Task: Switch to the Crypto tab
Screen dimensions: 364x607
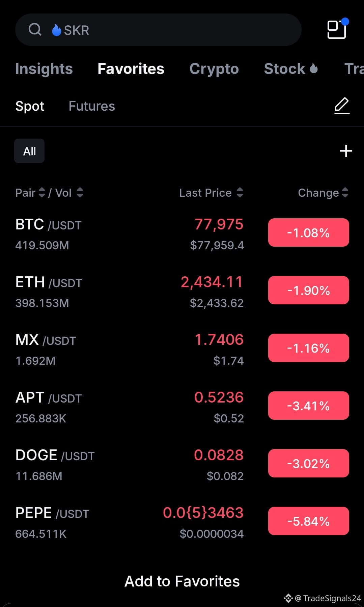Action: pyautogui.click(x=214, y=69)
